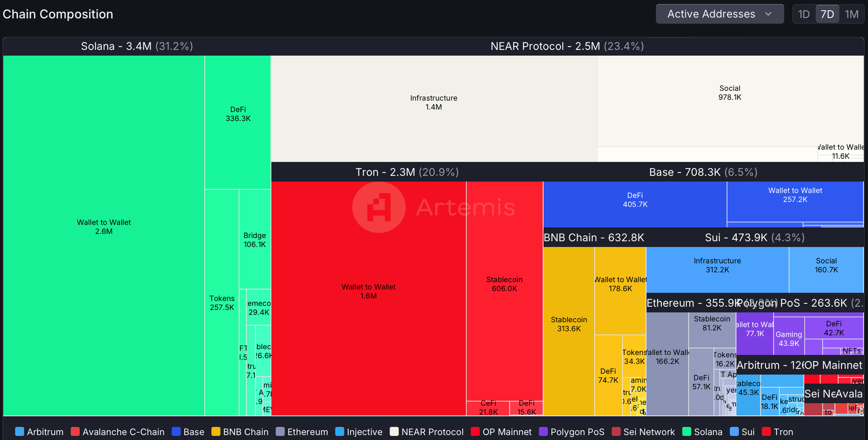This screenshot has height=440, width=868.
Task: Toggle Avalanche C-Chain legend color square
Action: pyautogui.click(x=75, y=432)
